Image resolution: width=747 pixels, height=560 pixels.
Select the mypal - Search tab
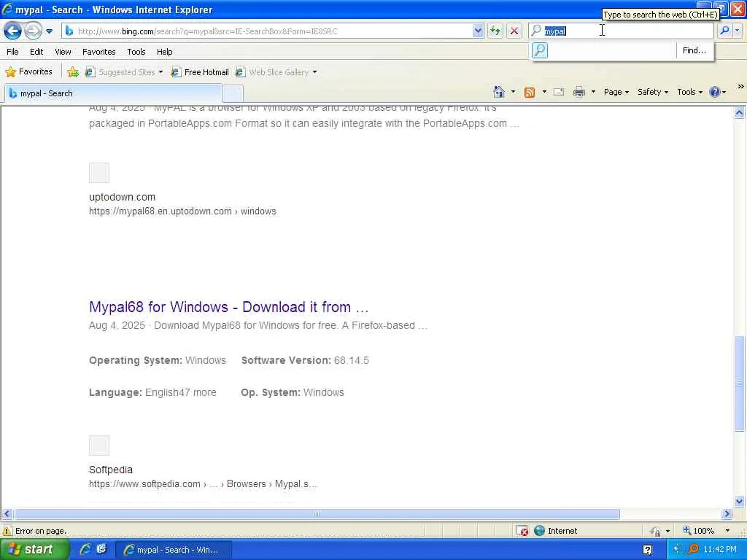point(112,93)
